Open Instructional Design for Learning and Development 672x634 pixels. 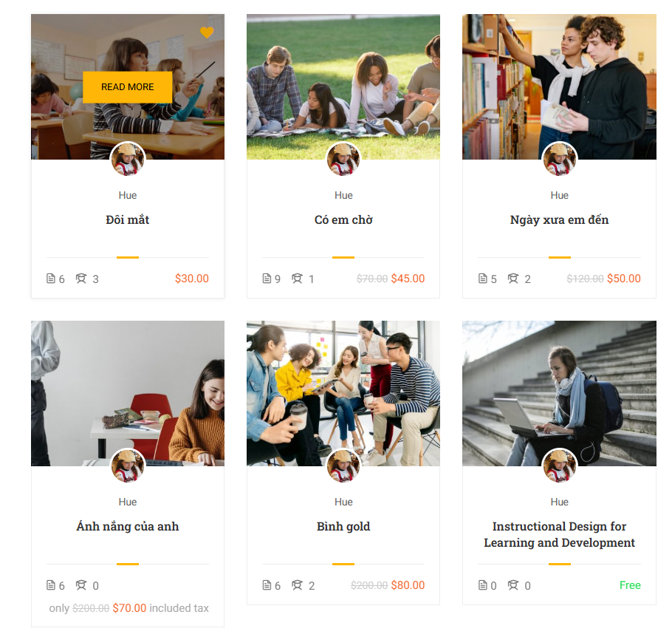click(x=559, y=534)
